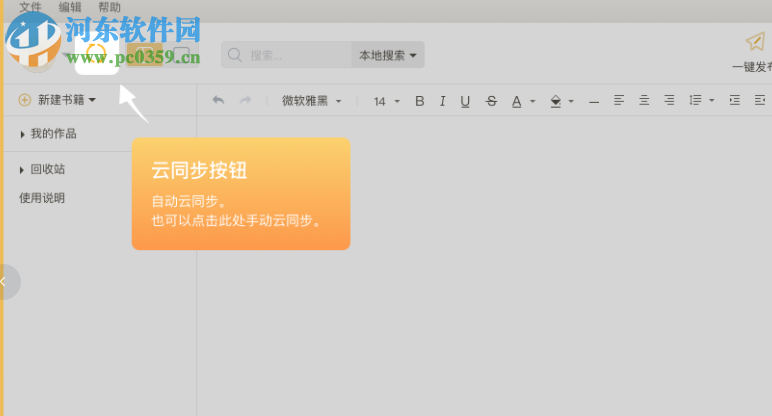Click the paper-plane one-click publish icon
772x416 pixels.
(x=756, y=42)
